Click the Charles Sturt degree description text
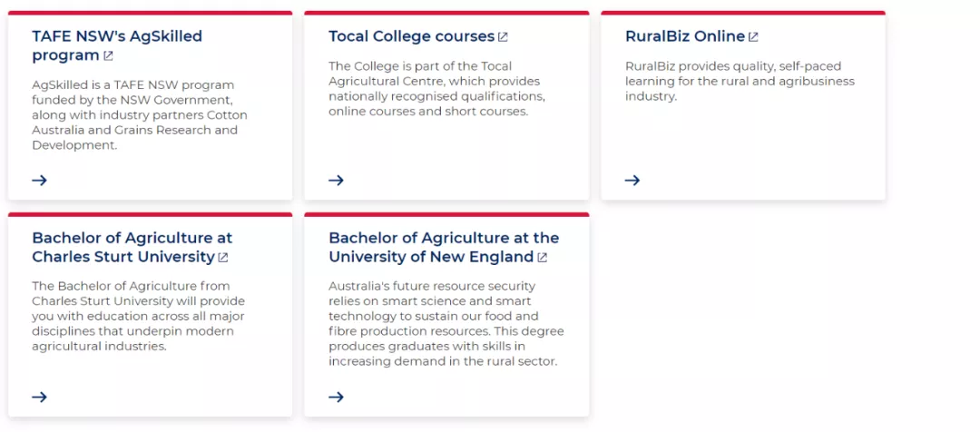 pyautogui.click(x=138, y=316)
